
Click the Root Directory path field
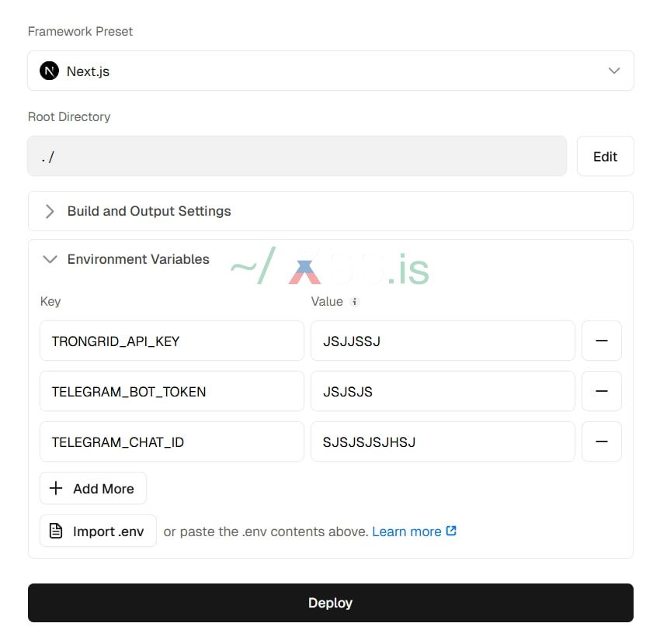[x=297, y=157]
